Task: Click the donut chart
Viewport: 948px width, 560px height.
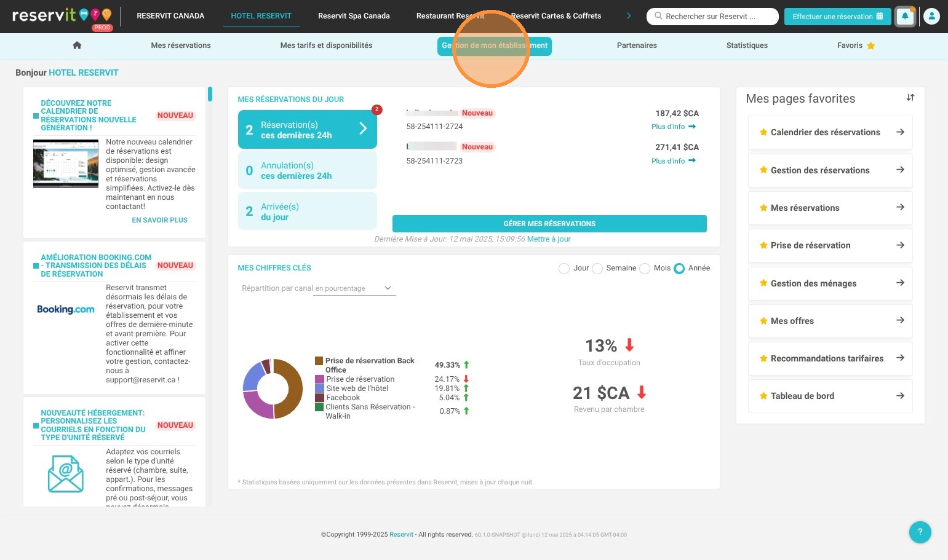Action: click(273, 389)
